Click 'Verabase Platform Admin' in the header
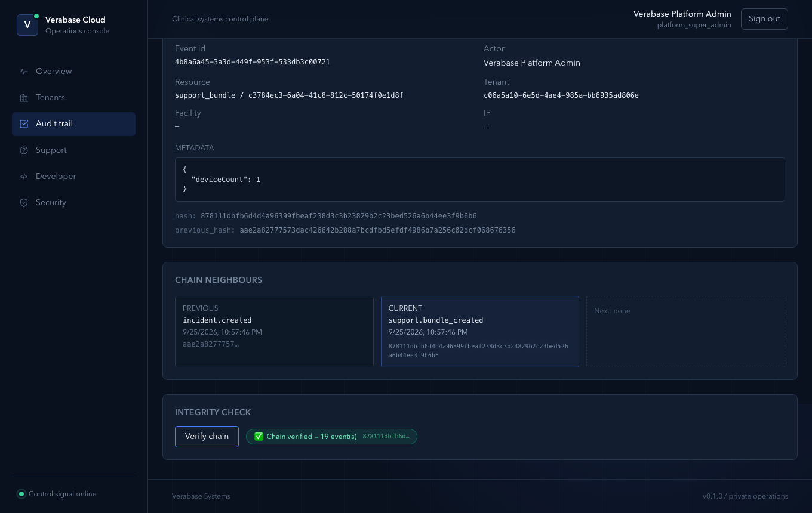812x513 pixels. coord(682,14)
